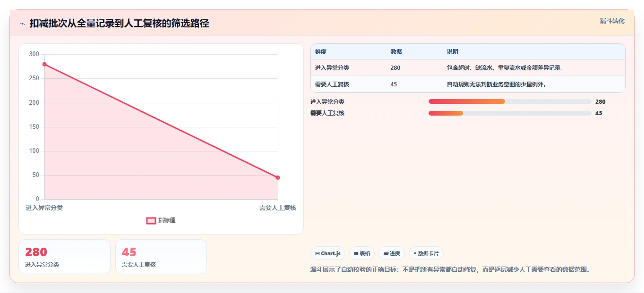The width and height of the screenshot is (644, 293).
Task: Select the Chart.js tag chip
Action: point(328,253)
